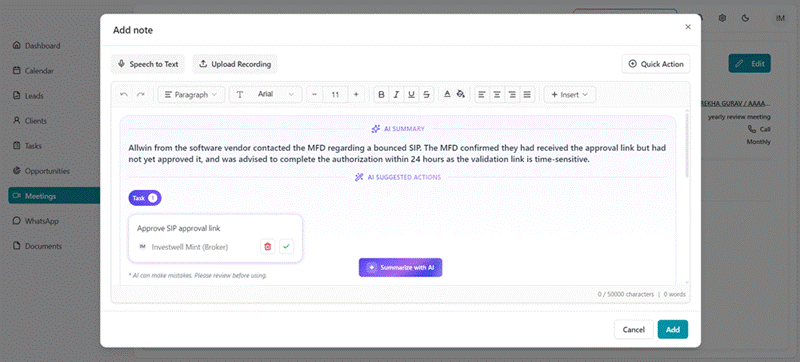Decrease font size with minus button
Image resolution: width=800 pixels, height=362 pixels.
314,94
